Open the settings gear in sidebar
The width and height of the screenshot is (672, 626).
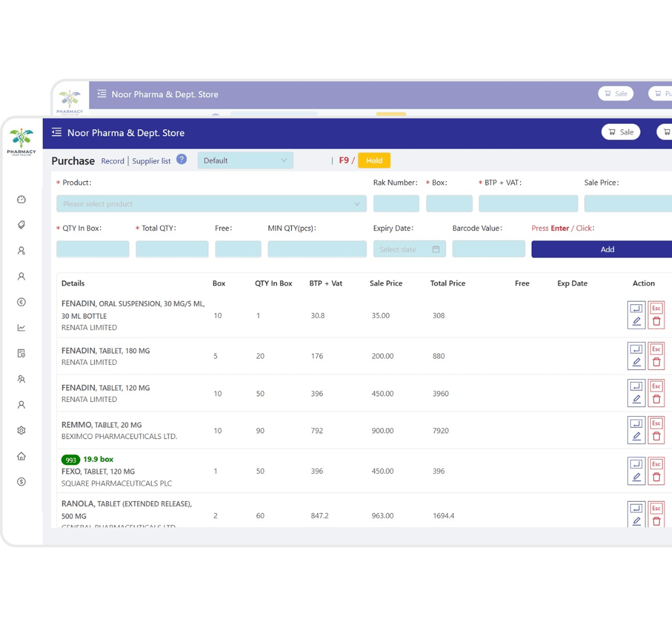point(21,430)
